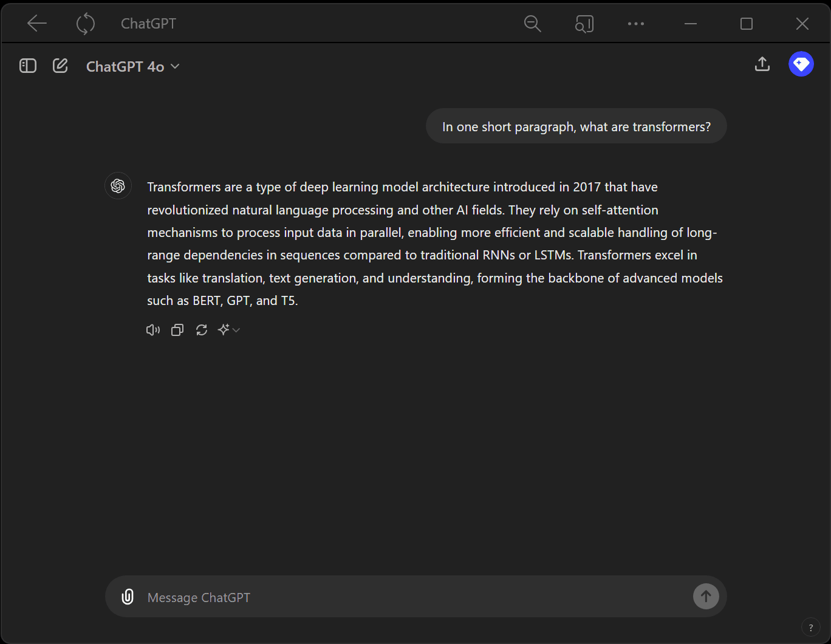Click the zoom out magnifier icon

click(533, 24)
